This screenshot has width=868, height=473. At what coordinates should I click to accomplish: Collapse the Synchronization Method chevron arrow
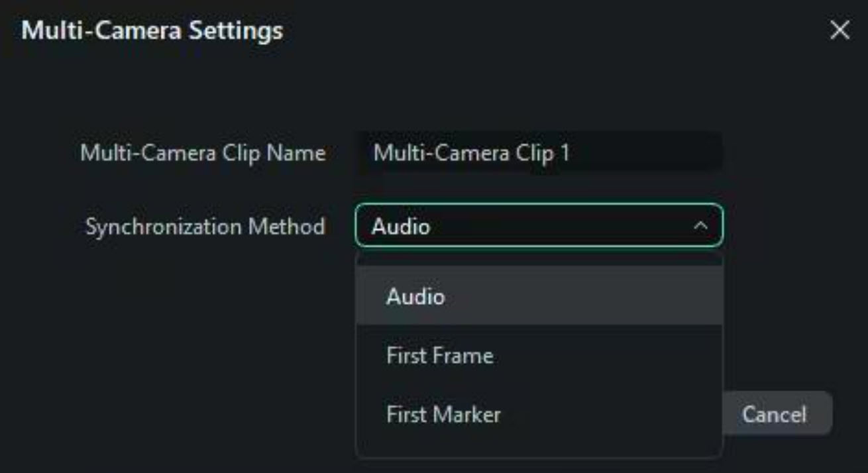tap(700, 227)
